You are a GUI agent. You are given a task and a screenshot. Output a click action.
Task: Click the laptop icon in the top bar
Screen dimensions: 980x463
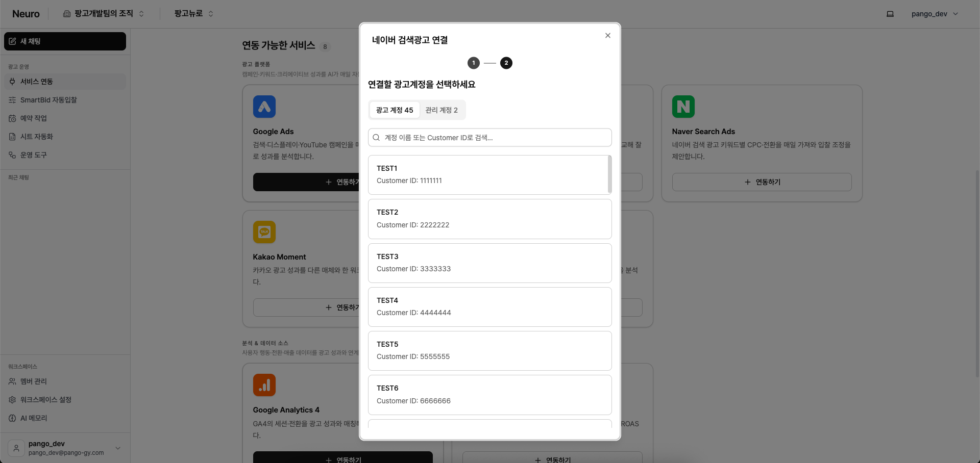click(890, 14)
